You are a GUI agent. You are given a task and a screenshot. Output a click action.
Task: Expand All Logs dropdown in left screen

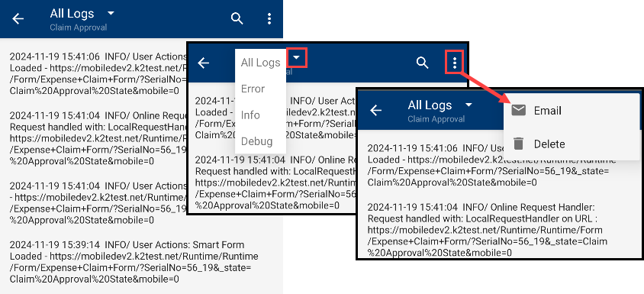click(x=111, y=13)
